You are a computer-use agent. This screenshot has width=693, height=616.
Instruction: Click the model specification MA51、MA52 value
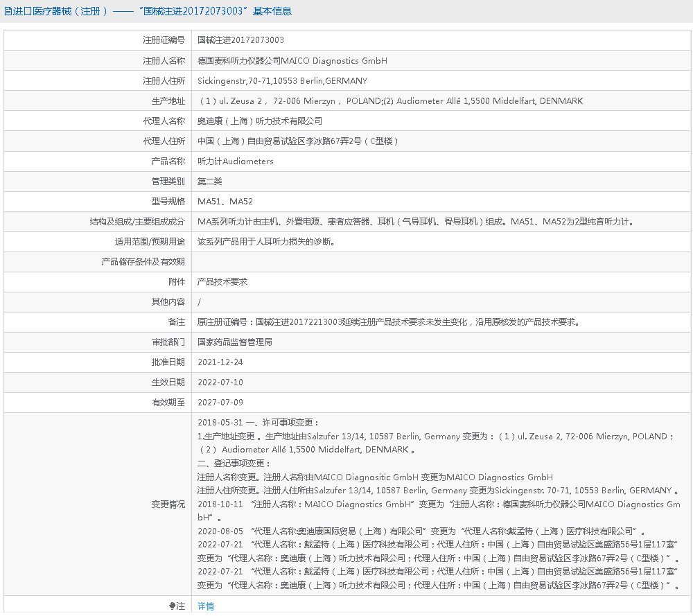pos(225,201)
